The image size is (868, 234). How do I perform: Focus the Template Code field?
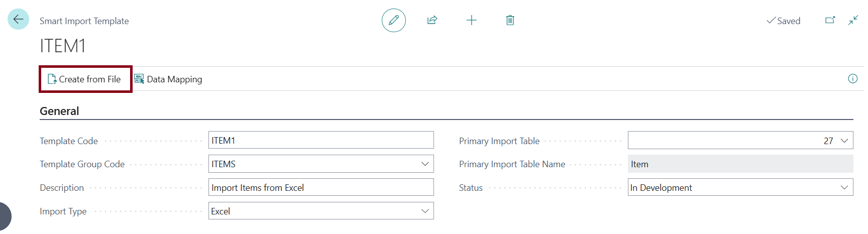click(321, 140)
